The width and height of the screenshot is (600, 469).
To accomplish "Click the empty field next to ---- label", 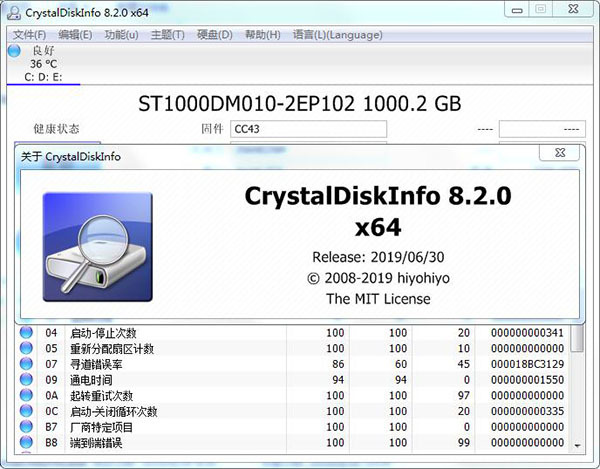I will pyautogui.click(x=542, y=129).
